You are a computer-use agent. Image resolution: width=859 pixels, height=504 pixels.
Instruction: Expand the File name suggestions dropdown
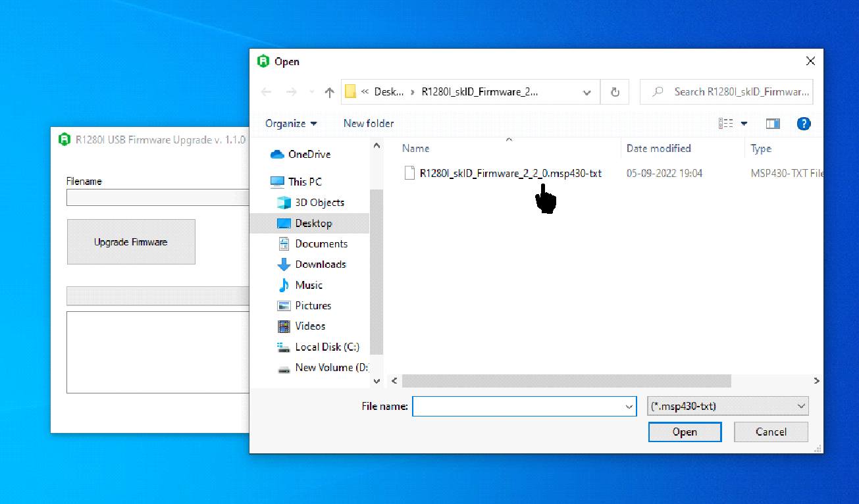point(629,407)
